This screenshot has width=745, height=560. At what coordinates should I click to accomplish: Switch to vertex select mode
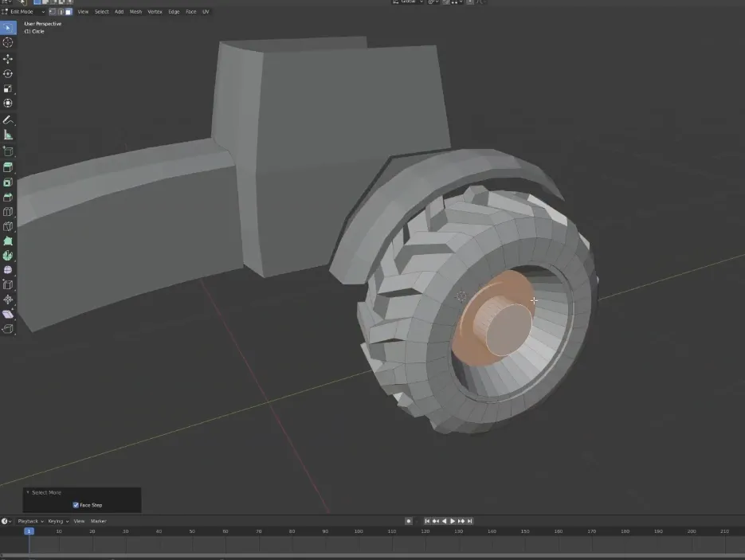tap(53, 12)
